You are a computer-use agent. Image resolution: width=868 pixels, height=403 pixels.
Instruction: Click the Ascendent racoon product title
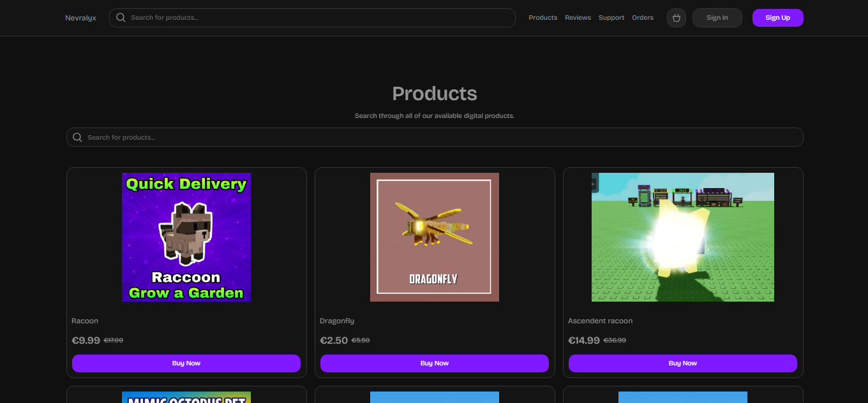point(601,321)
